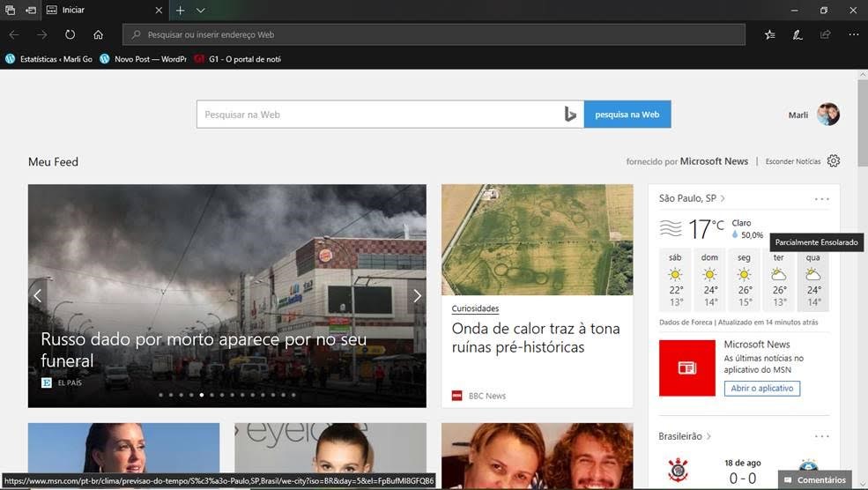Open new tab with plus button
Screen dimensions: 868x490
tap(180, 10)
